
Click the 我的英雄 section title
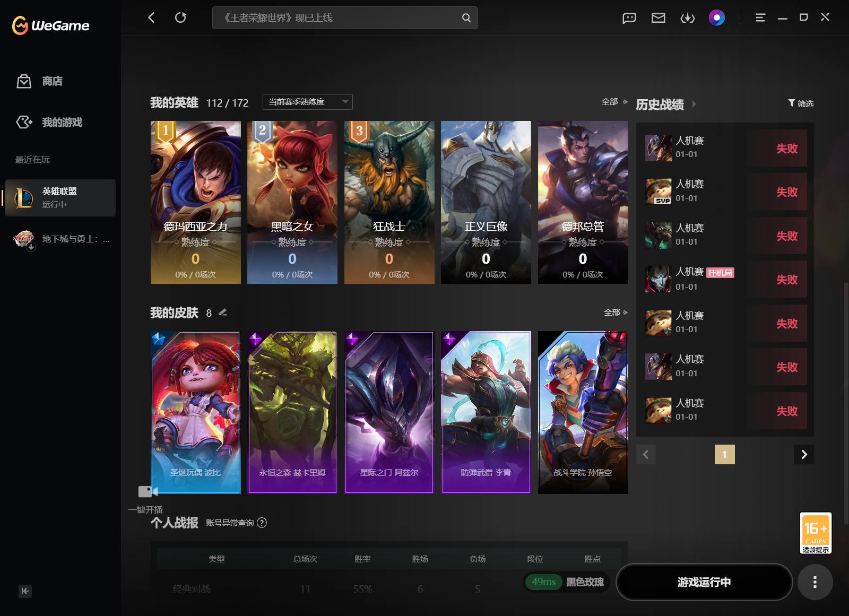(x=174, y=102)
